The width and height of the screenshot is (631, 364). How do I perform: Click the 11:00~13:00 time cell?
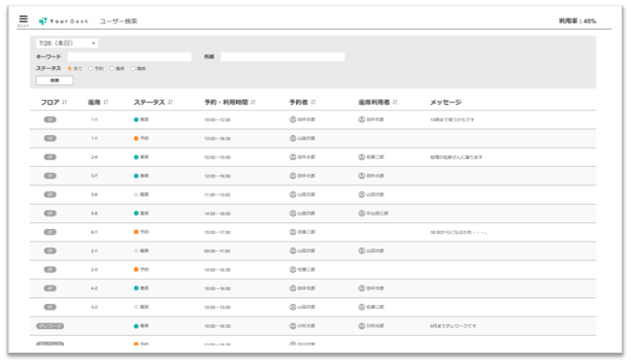pos(217,195)
